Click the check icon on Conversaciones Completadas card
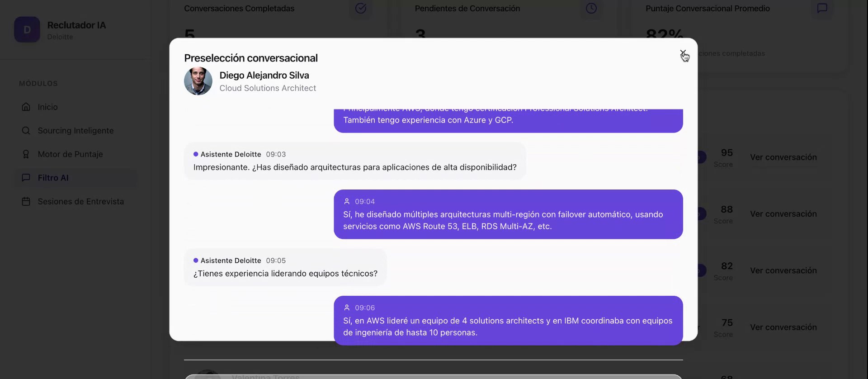The height and width of the screenshot is (379, 868). pos(361,8)
